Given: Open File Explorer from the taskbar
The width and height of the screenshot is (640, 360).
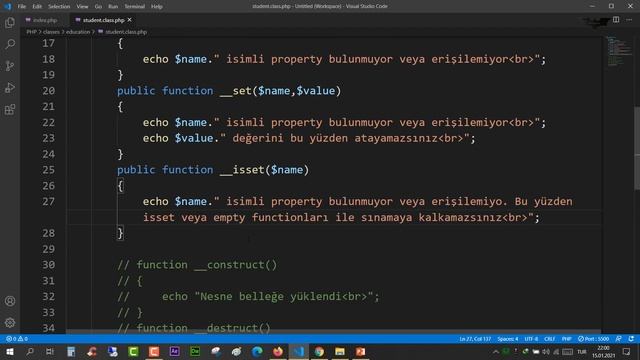Looking at the screenshot, I should [x=340, y=351].
